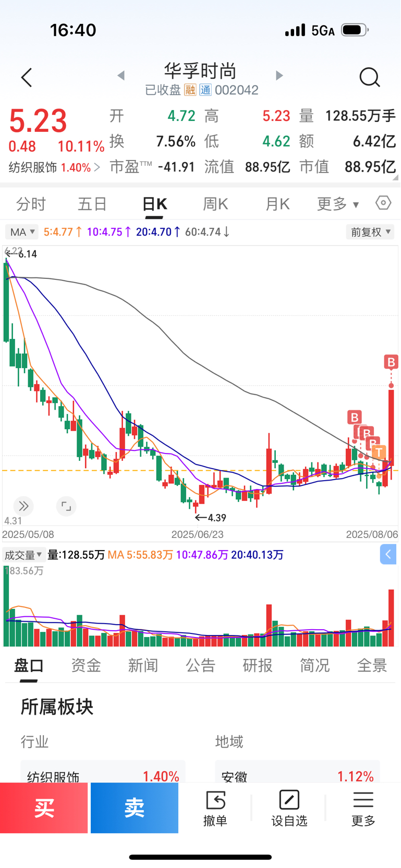Tap the 量:128.55万 volume label
This screenshot has width=401, height=868.
76,555
